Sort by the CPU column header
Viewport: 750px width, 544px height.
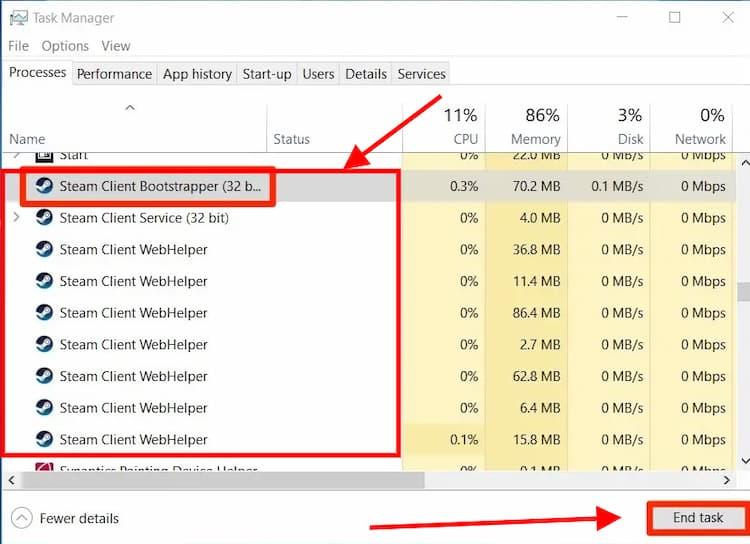point(444,128)
